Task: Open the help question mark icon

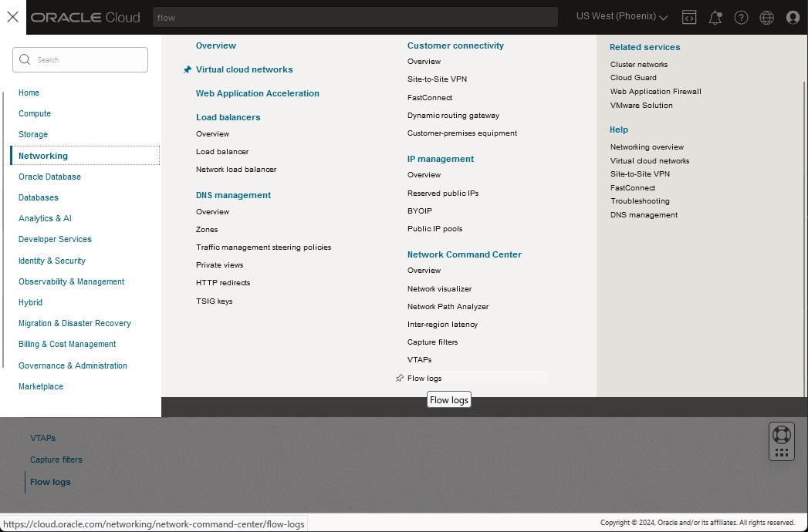Action: tap(741, 18)
